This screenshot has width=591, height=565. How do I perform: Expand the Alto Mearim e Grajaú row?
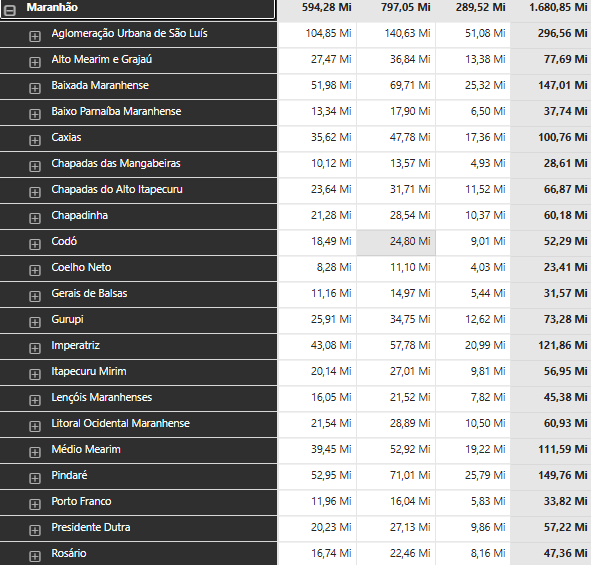(35, 62)
